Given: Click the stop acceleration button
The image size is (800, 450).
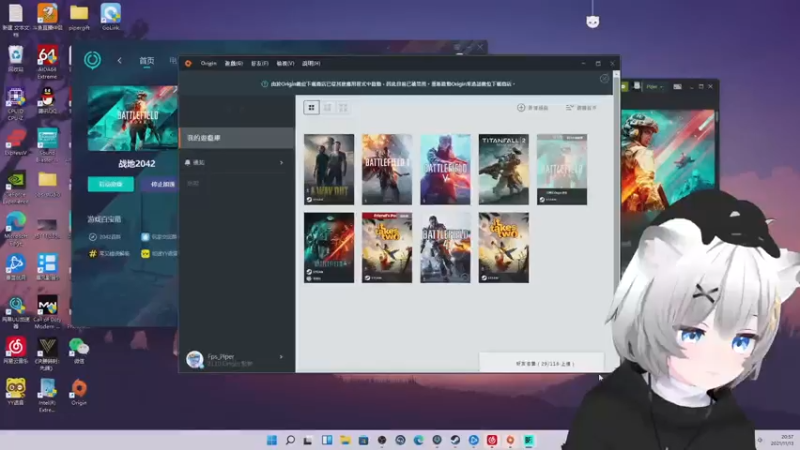Looking at the screenshot, I should [161, 184].
